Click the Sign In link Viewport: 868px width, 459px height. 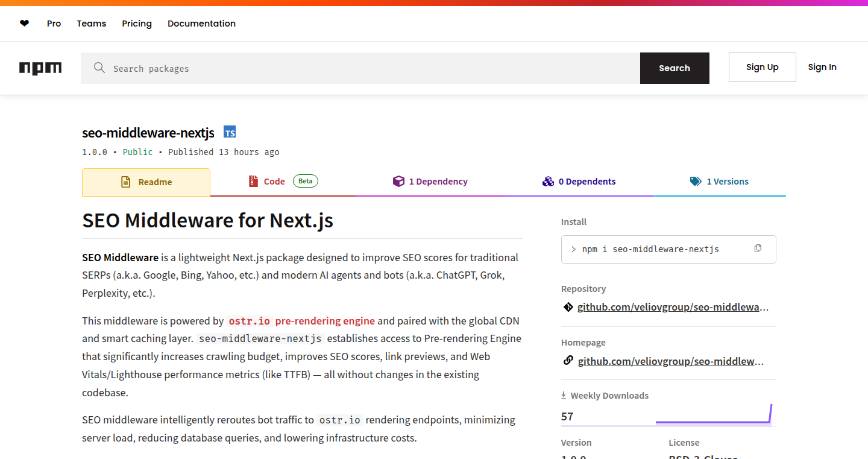[822, 67]
